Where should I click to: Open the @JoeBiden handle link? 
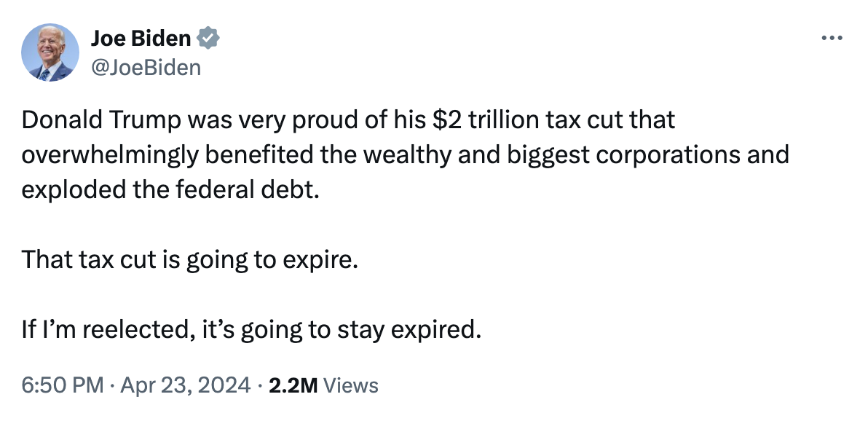[x=146, y=68]
